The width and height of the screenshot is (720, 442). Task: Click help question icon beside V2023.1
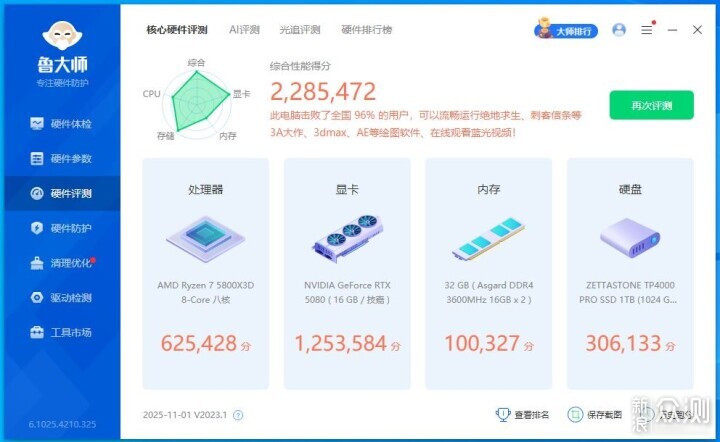click(x=238, y=415)
